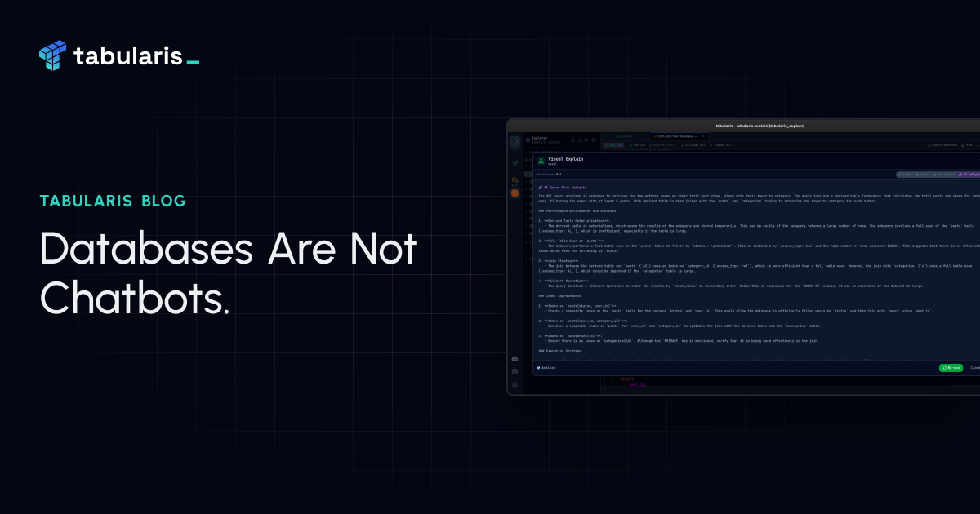
Task: Click the green Re-run button
Action: pos(951,368)
